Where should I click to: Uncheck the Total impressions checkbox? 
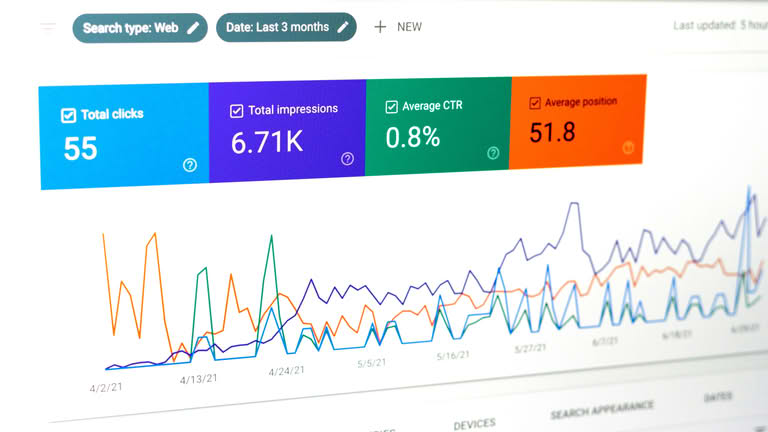tap(237, 111)
